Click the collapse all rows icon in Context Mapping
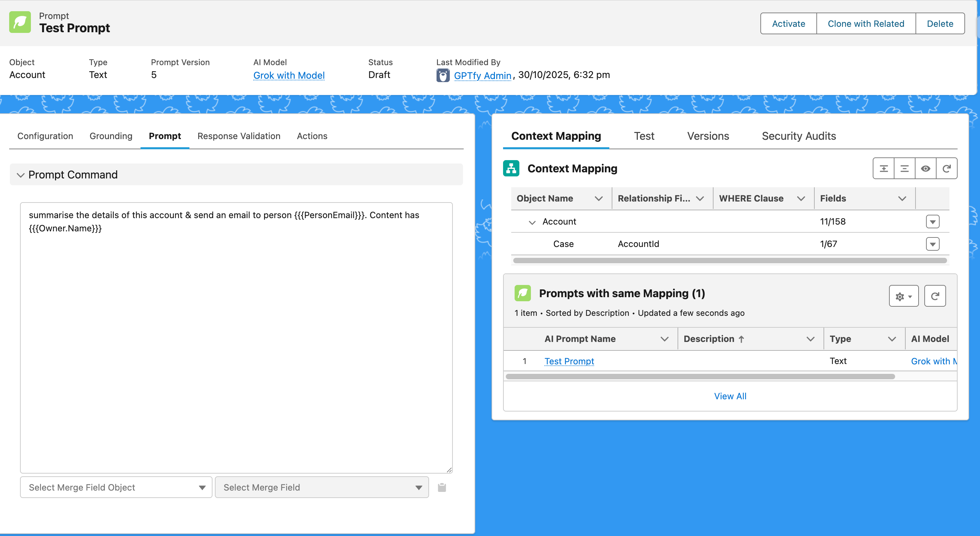The width and height of the screenshot is (980, 536). point(904,168)
